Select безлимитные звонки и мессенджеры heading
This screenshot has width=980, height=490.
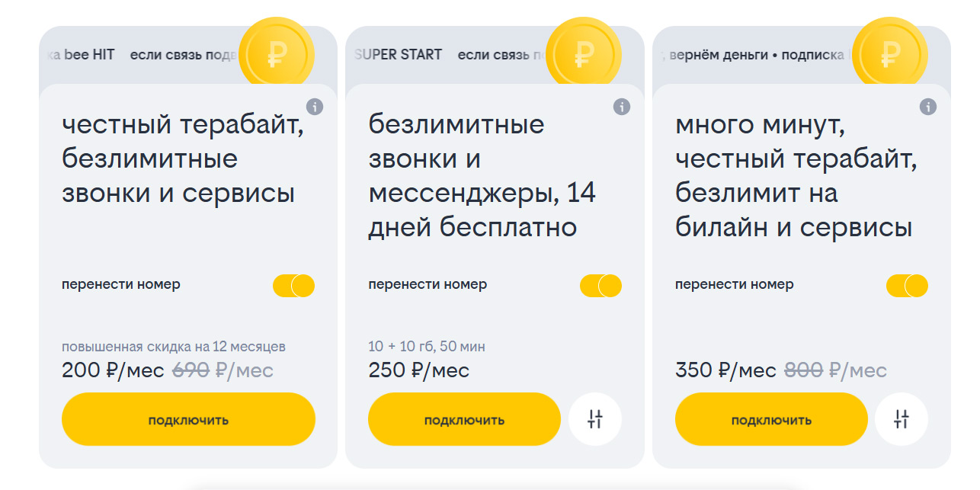coord(482,176)
